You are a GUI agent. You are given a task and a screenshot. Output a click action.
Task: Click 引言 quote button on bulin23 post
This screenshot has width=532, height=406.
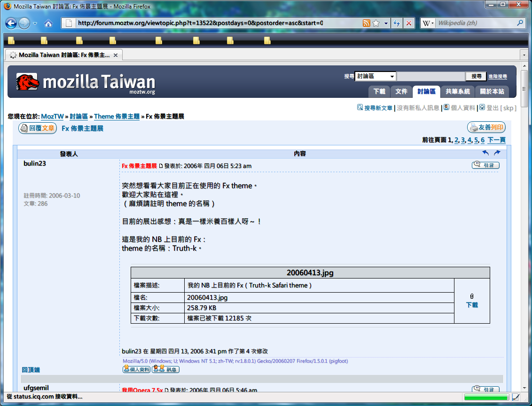pyautogui.click(x=485, y=165)
